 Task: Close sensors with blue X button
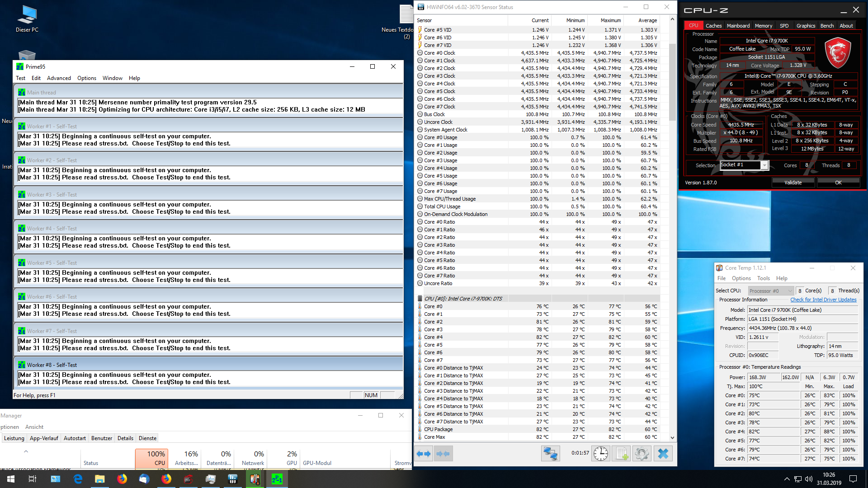pyautogui.click(x=663, y=454)
